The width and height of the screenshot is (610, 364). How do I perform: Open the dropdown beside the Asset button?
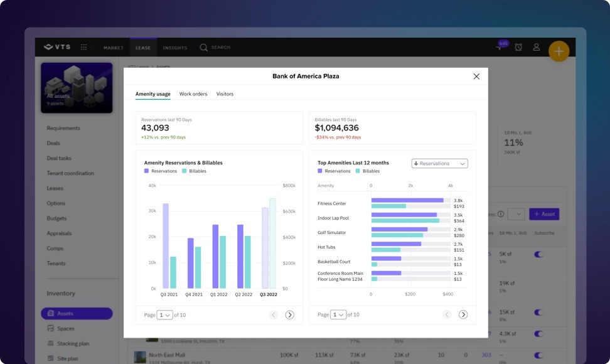(x=516, y=214)
